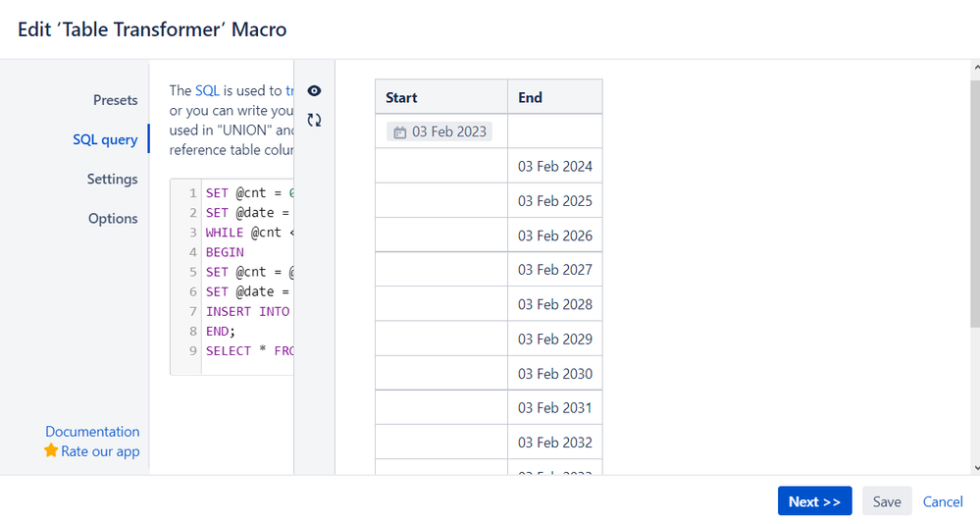This screenshot has width=980, height=524.
Task: Click the 03 Feb 2027 table cell
Action: 554,269
